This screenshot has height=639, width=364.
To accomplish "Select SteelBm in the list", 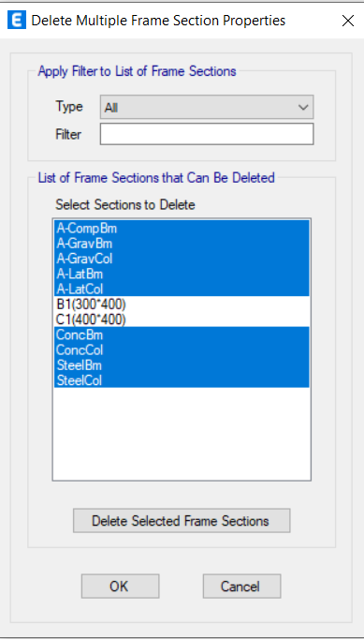I will click(182, 364).
